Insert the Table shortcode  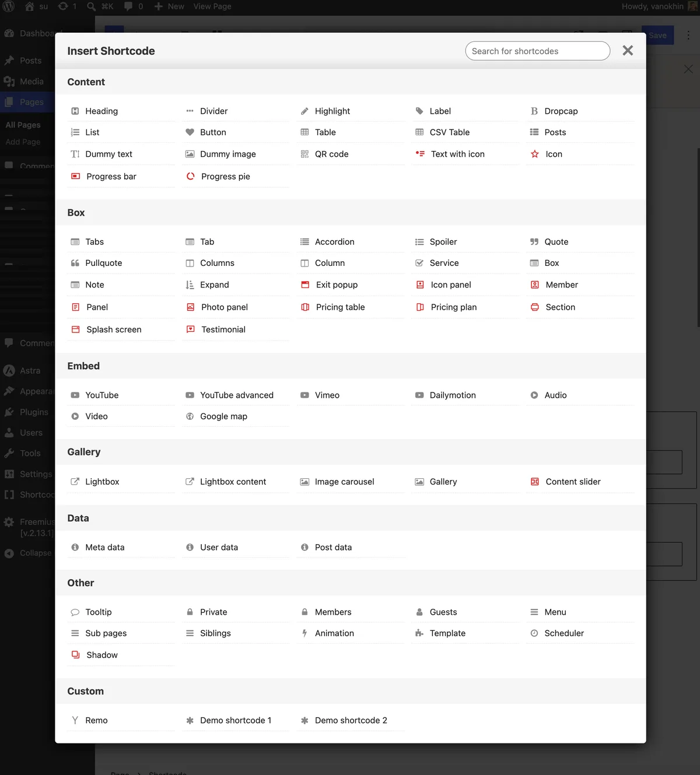click(351, 132)
